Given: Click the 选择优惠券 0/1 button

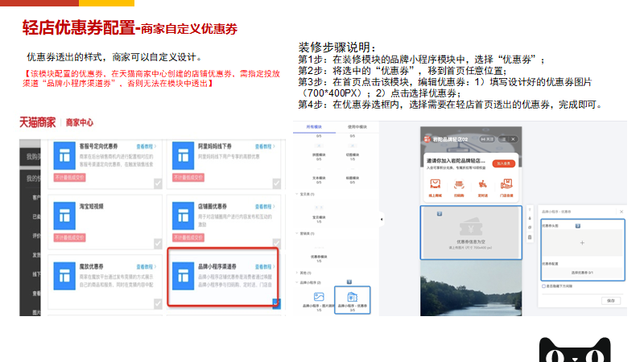Looking at the screenshot, I should [x=582, y=273].
